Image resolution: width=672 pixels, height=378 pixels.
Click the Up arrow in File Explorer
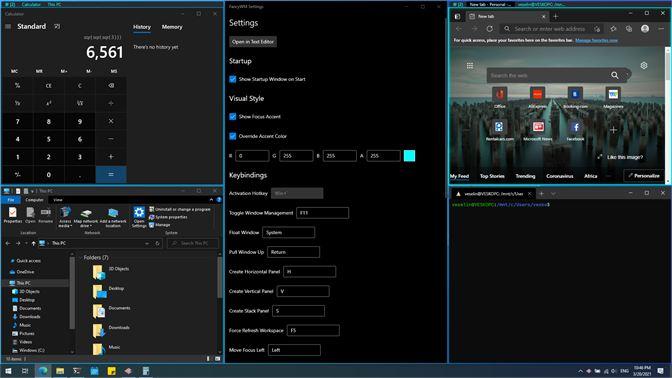point(33,243)
